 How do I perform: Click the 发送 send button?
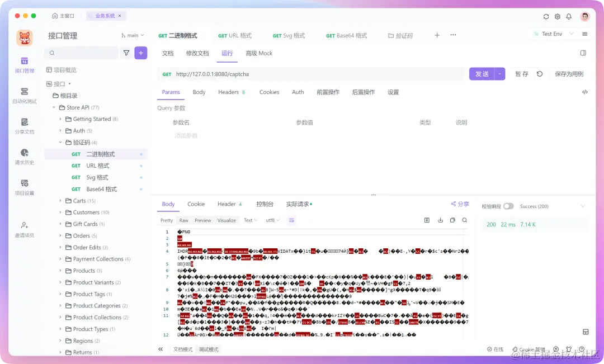(481, 73)
